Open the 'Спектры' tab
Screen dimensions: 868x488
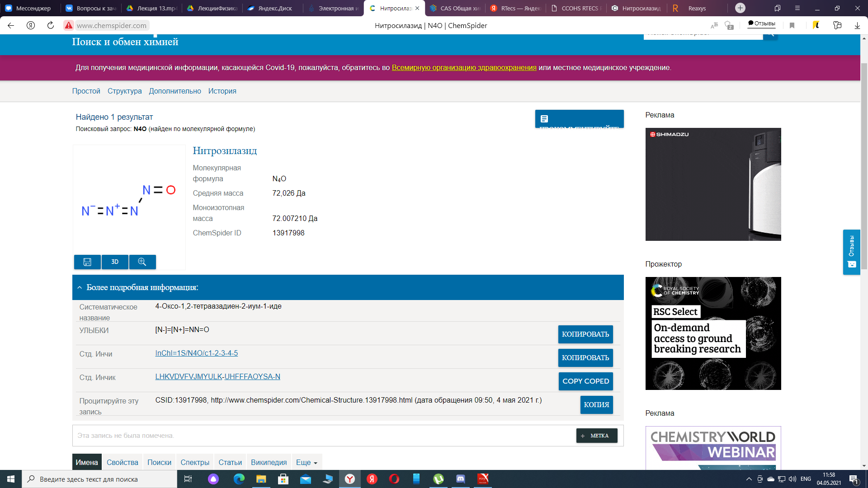(195, 463)
